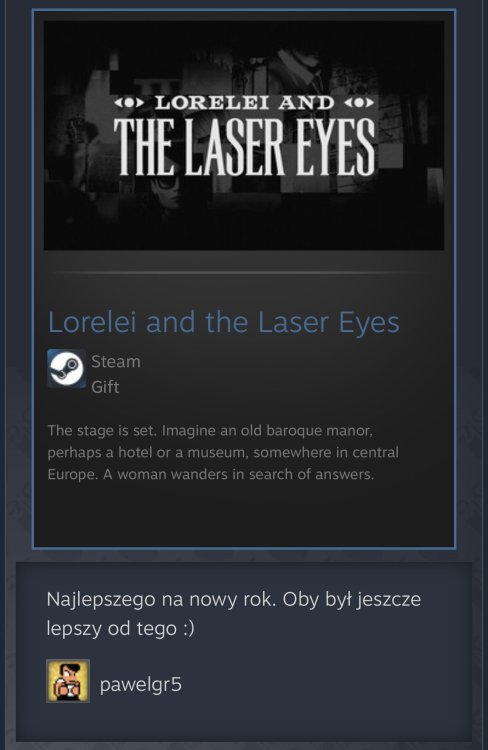Open the pawelgr5 username profile link
The height and width of the screenshot is (750, 488).
click(141, 684)
